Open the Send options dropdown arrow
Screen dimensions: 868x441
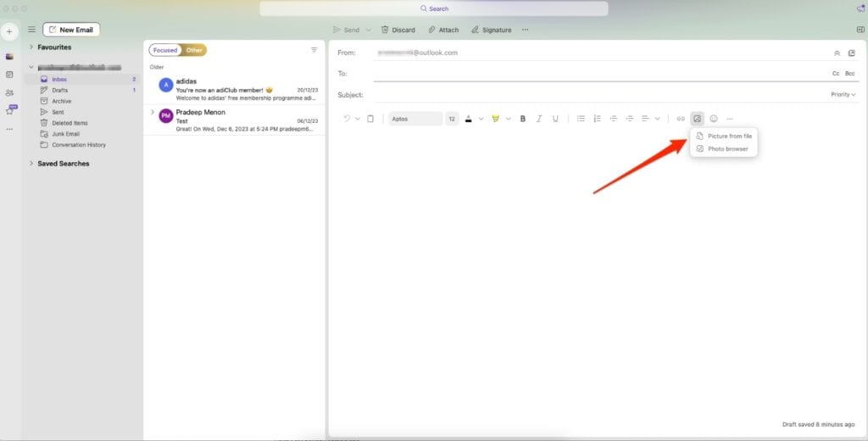point(368,30)
